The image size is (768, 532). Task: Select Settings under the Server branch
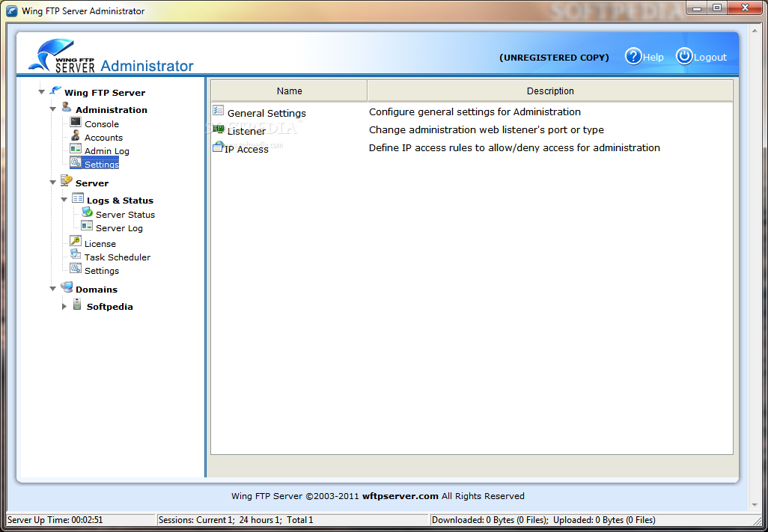pos(101,271)
